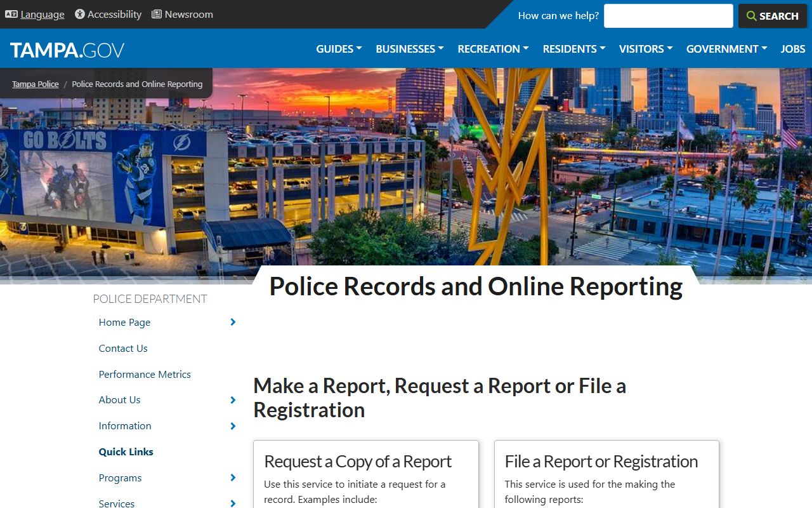Expand the GOVERNMENT dropdown menu
The height and width of the screenshot is (508, 812).
coord(726,49)
